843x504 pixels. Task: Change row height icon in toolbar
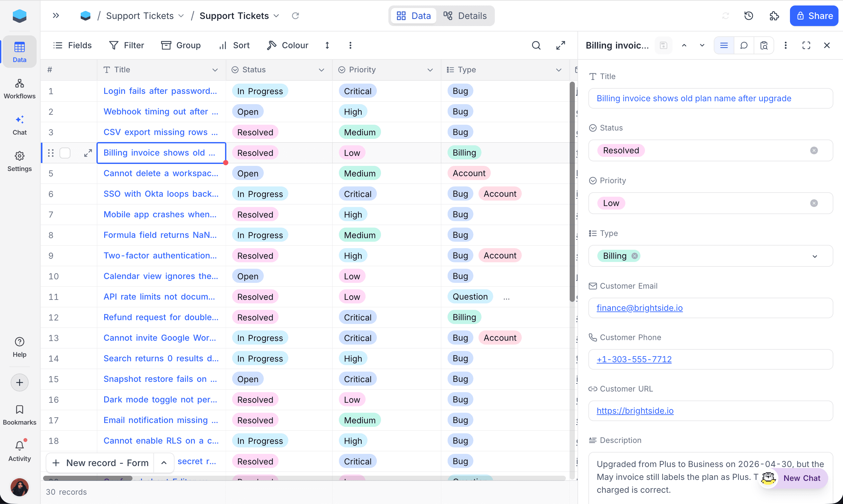327,45
